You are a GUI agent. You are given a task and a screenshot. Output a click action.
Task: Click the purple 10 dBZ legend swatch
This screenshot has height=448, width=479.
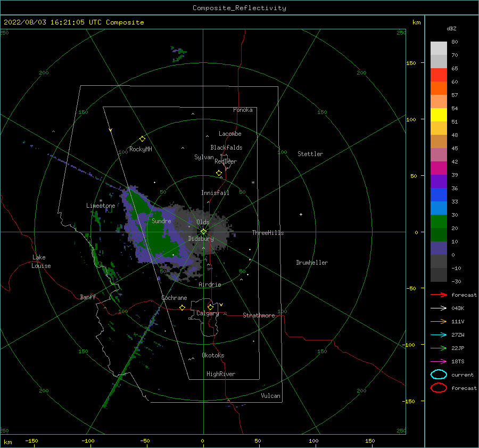pyautogui.click(x=439, y=248)
